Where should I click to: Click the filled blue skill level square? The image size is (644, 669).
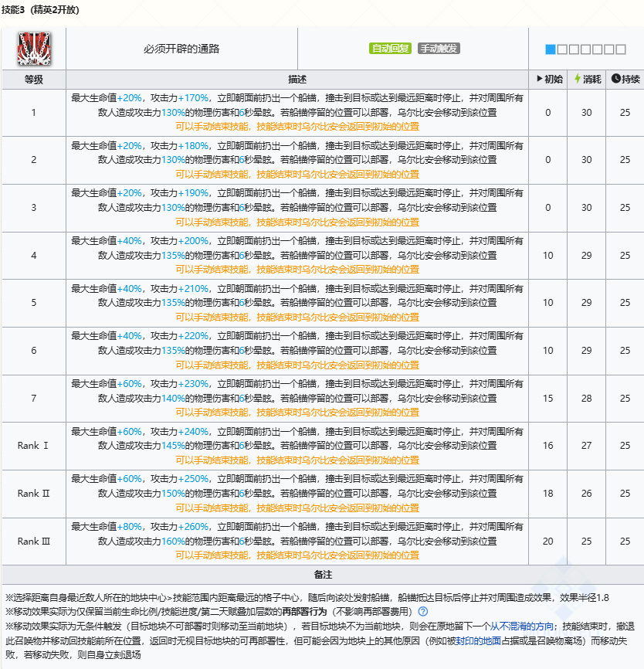point(550,49)
